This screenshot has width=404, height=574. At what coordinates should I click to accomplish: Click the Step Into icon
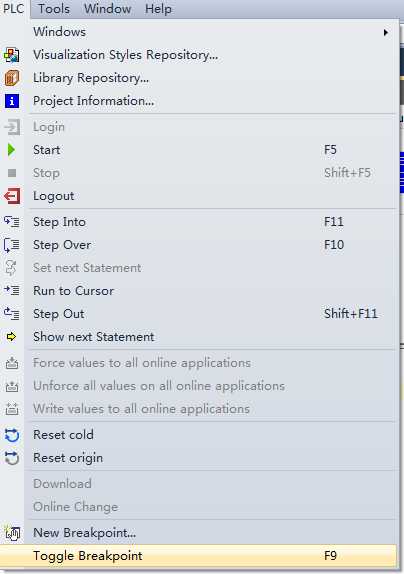click(x=12, y=222)
